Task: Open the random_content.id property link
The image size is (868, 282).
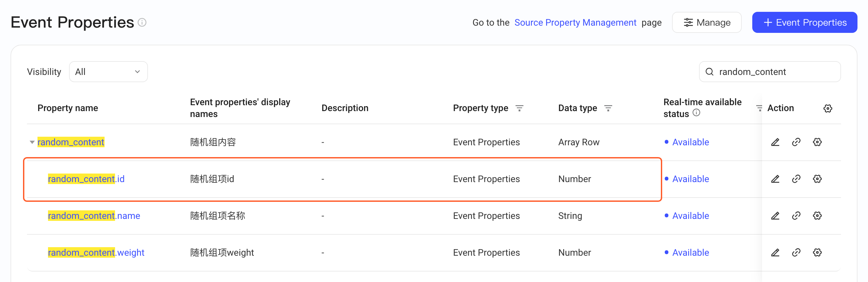Action: [x=86, y=179]
